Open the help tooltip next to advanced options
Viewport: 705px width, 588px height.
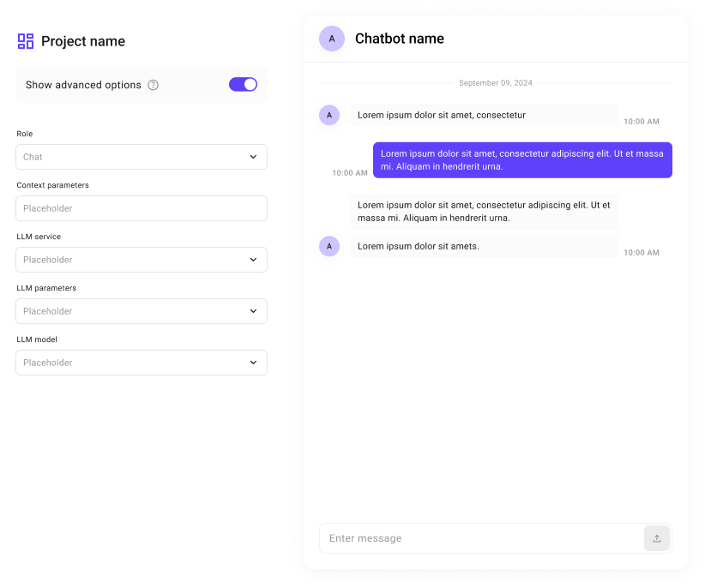click(x=154, y=85)
